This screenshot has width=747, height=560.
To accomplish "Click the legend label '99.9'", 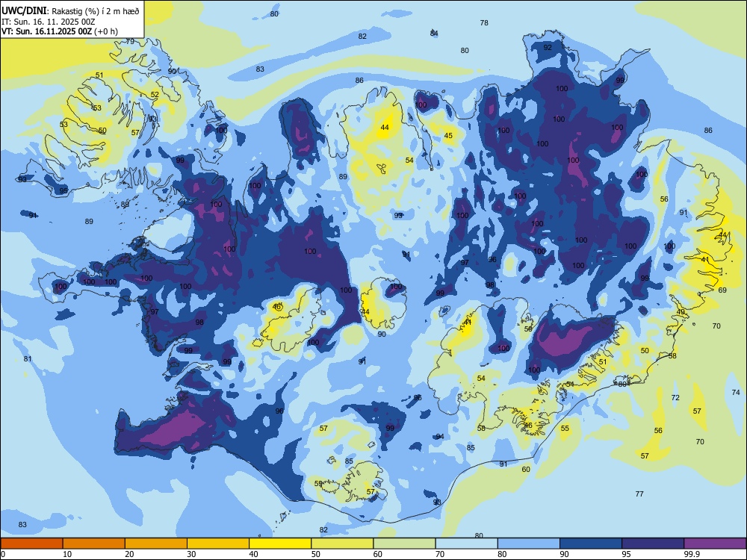I will [x=692, y=554].
